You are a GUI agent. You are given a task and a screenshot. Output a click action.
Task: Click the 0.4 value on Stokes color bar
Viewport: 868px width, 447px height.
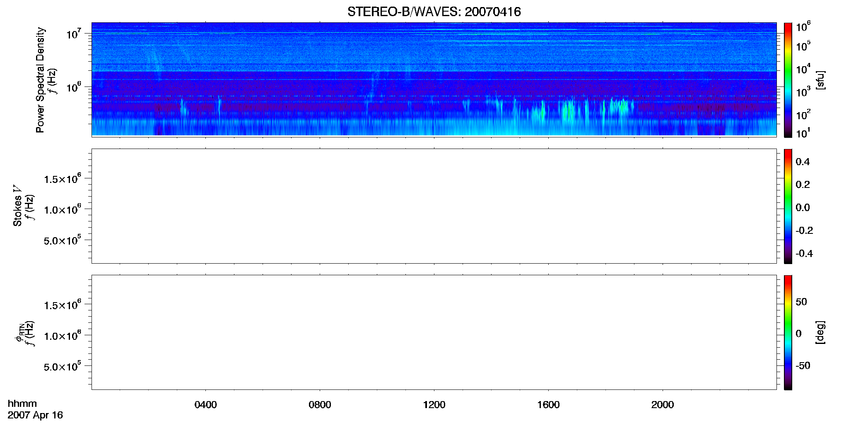coord(803,162)
